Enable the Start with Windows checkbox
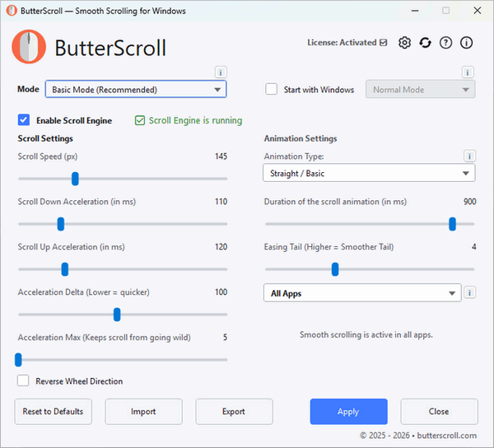494x448 pixels. [271, 89]
